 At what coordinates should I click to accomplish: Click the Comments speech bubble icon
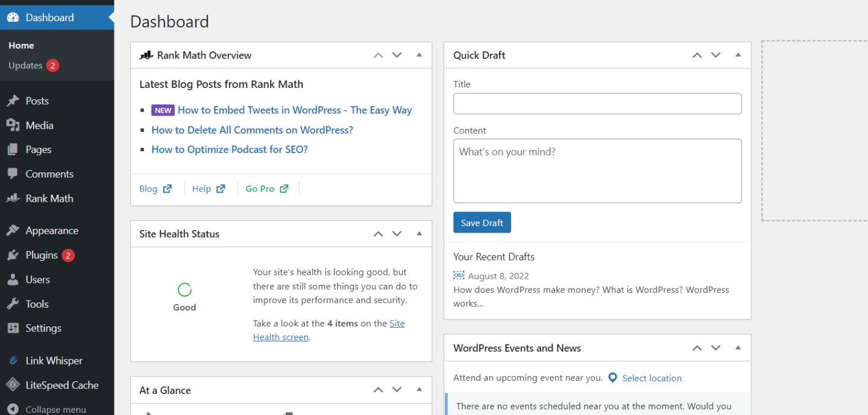pos(13,174)
